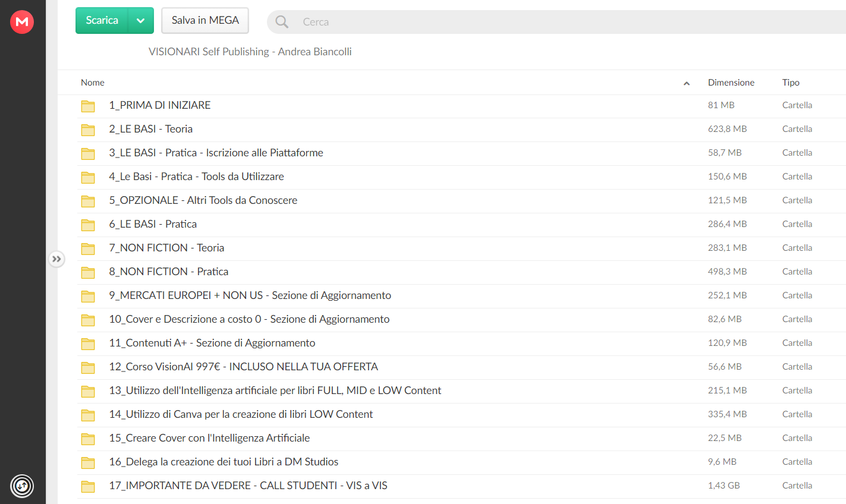
Task: Click the 623,8 MB size value
Action: coord(727,129)
